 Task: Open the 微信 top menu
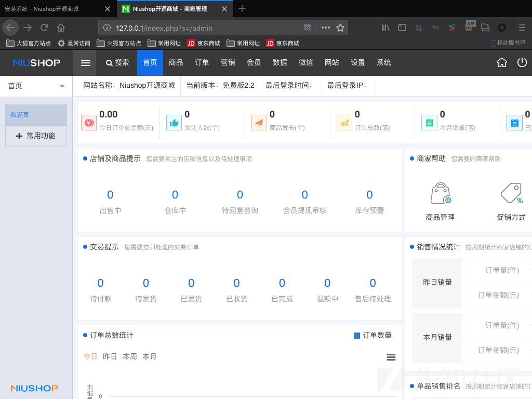click(x=305, y=63)
